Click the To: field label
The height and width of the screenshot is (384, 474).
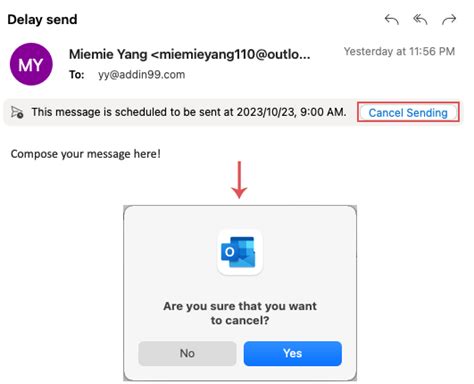coord(77,75)
